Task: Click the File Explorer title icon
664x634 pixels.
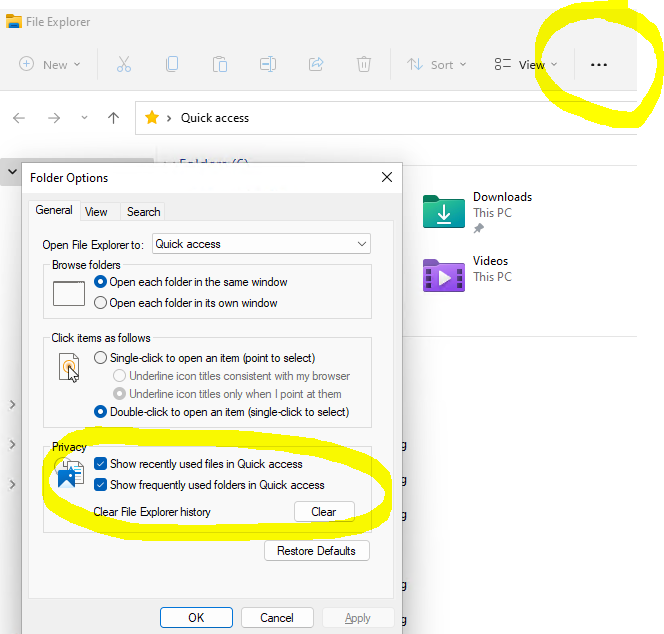Action: tap(14, 21)
